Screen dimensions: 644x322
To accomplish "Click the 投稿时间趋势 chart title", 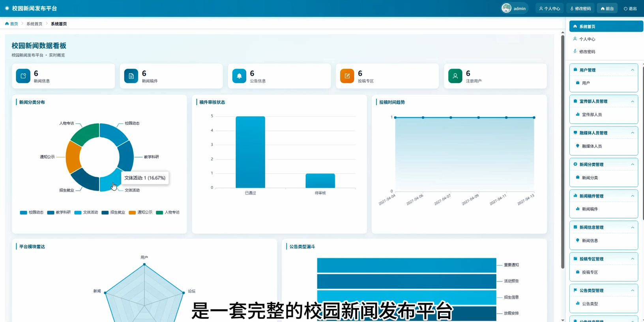I will [x=392, y=102].
